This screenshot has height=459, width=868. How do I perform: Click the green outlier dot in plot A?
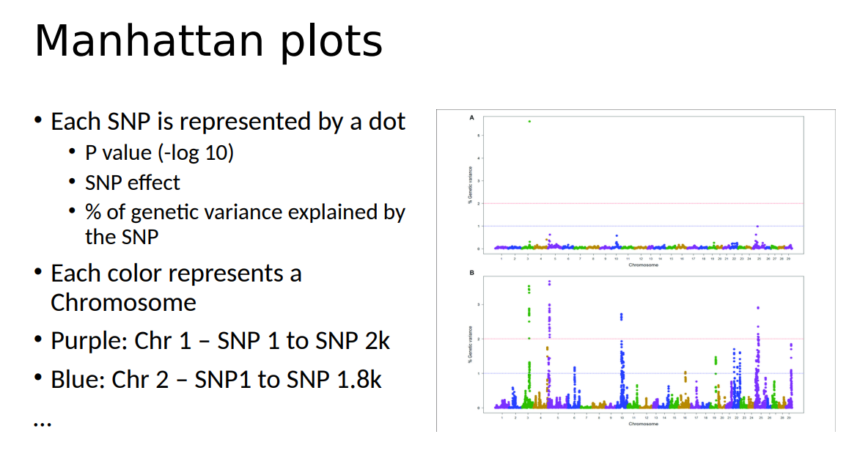[529, 122]
